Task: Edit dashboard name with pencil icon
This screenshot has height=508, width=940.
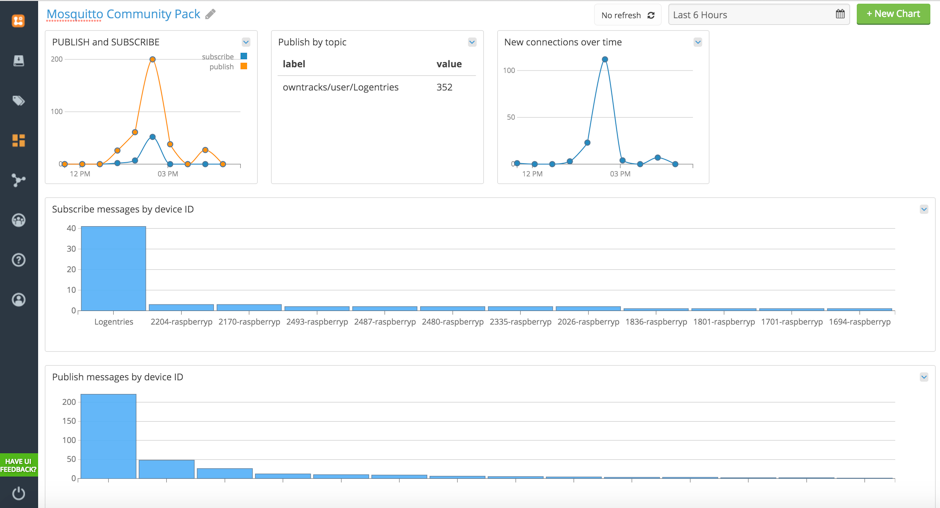Action: [x=211, y=14]
